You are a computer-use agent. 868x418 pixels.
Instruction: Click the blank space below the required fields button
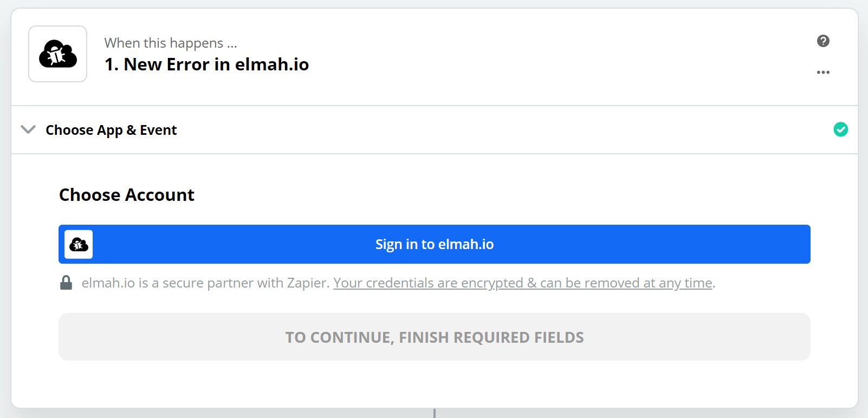click(x=435, y=384)
